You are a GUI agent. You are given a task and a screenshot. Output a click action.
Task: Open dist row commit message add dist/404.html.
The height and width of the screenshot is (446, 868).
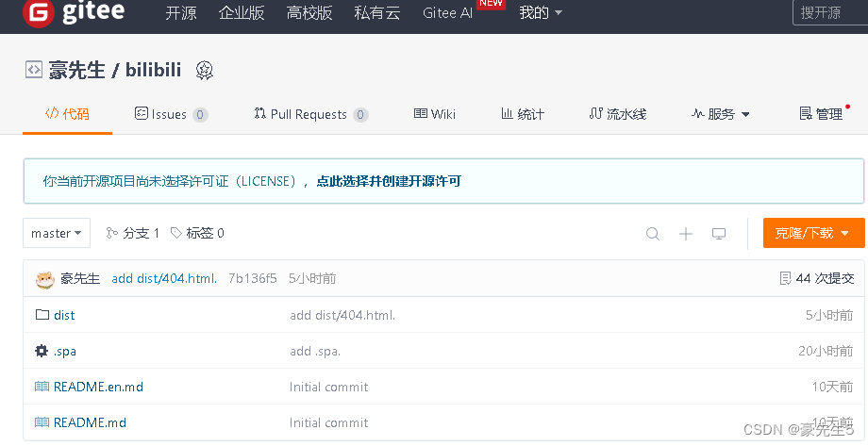342,316
